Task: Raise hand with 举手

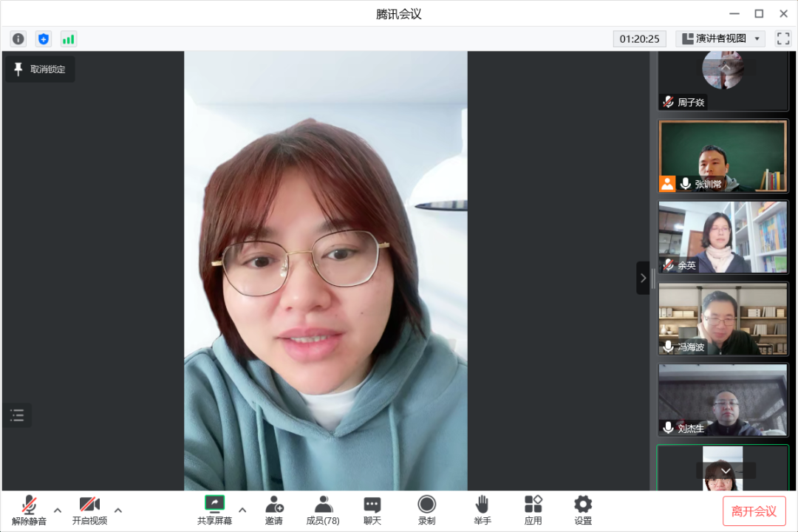Action: 482,510
